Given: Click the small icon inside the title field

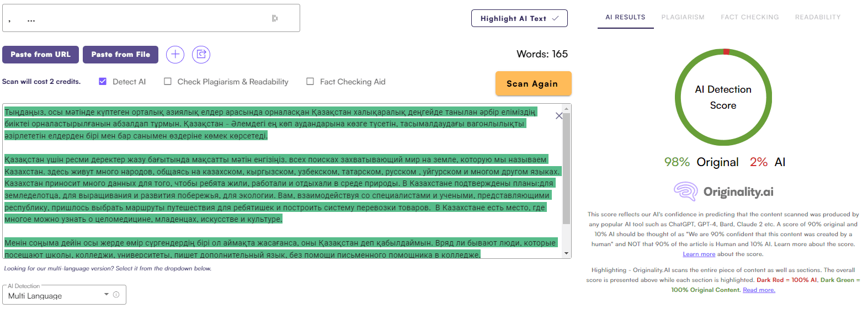Looking at the screenshot, I should (275, 18).
